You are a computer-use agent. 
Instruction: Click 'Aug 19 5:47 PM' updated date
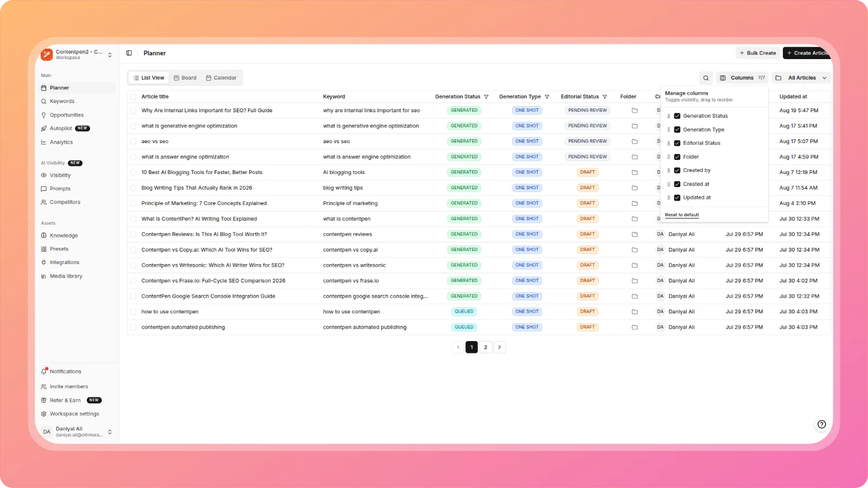(799, 111)
